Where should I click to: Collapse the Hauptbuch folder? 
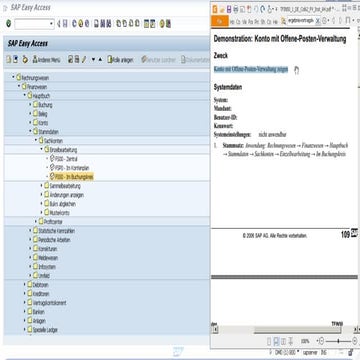[x=25, y=95]
